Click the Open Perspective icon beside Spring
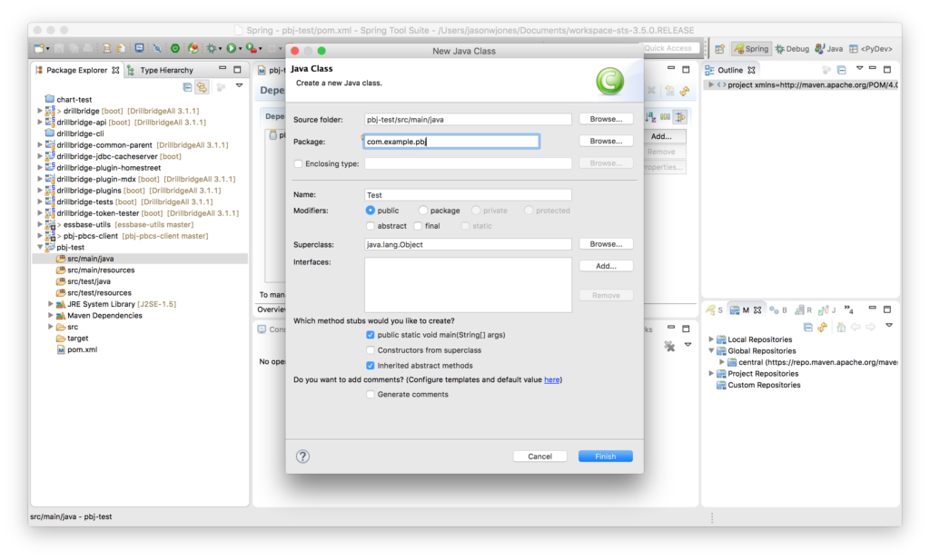 tap(718, 48)
